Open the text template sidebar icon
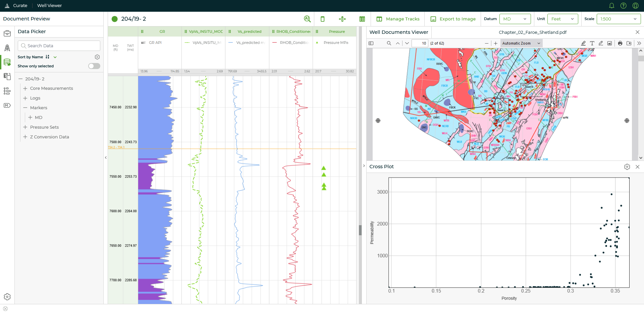The image size is (644, 313). [7, 76]
